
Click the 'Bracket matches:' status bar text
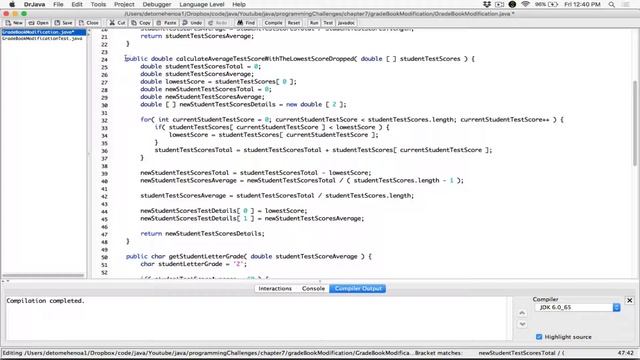coord(439,353)
